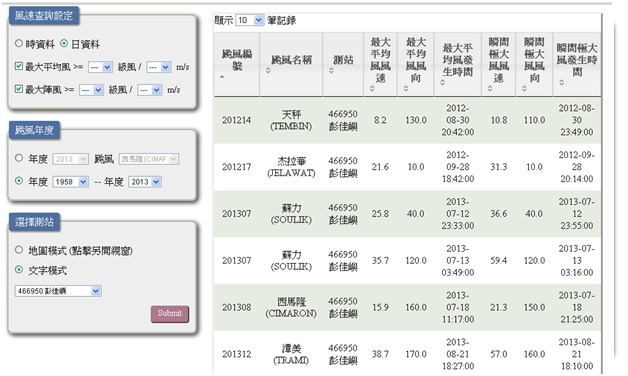Click the Submit button

pos(170,314)
